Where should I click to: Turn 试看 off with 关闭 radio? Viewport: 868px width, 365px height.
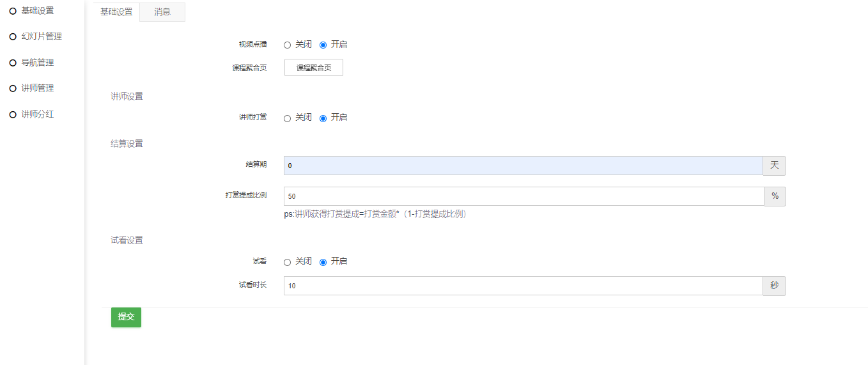coord(288,262)
